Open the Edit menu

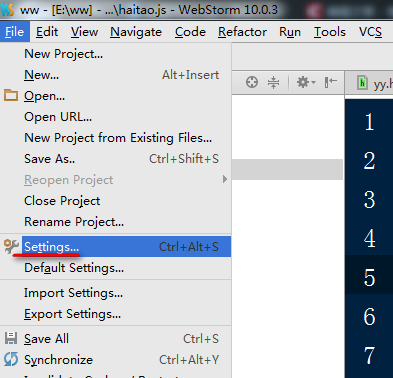tap(47, 32)
